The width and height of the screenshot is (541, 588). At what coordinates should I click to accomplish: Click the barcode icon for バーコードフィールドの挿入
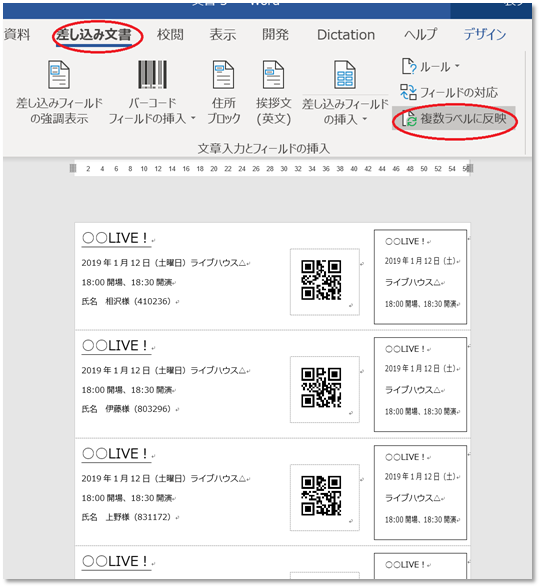[152, 75]
